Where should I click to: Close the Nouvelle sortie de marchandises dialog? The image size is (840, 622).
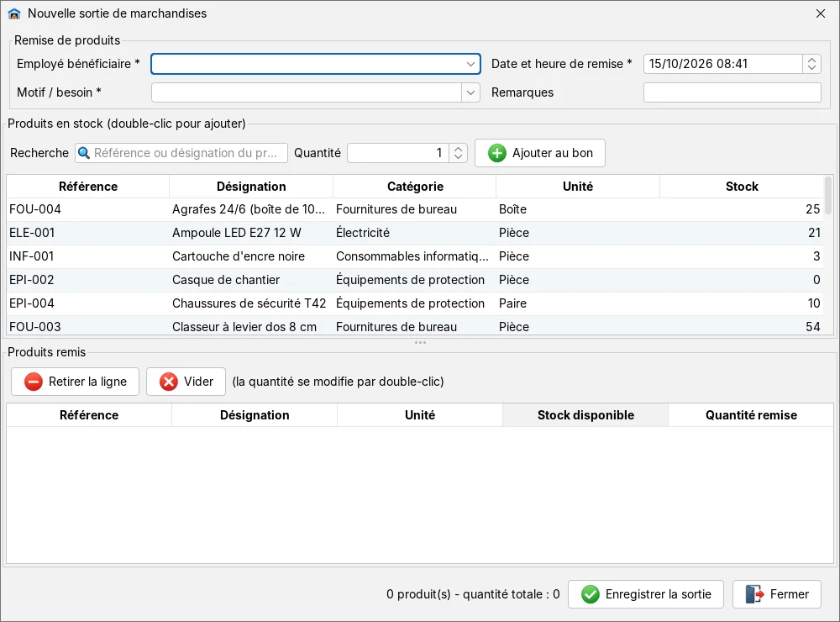click(x=821, y=13)
